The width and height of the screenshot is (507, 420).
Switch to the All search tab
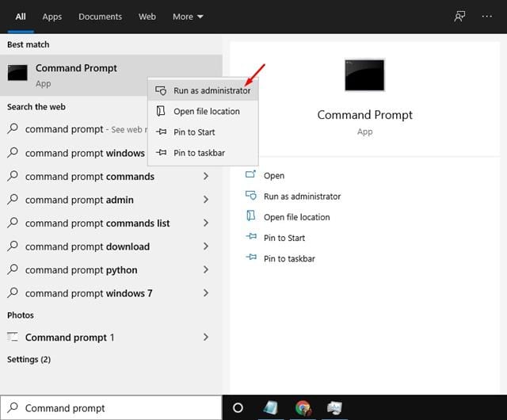coord(21,17)
